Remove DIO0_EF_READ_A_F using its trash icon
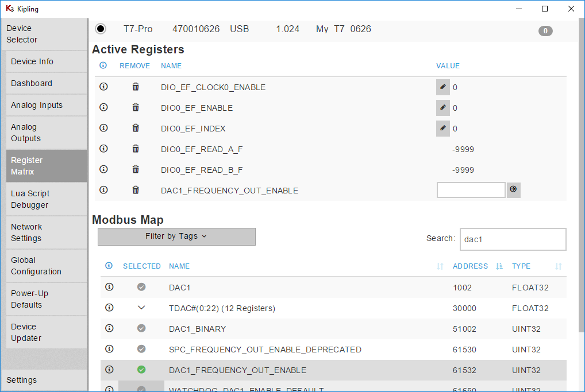585x392 pixels. [x=136, y=149]
